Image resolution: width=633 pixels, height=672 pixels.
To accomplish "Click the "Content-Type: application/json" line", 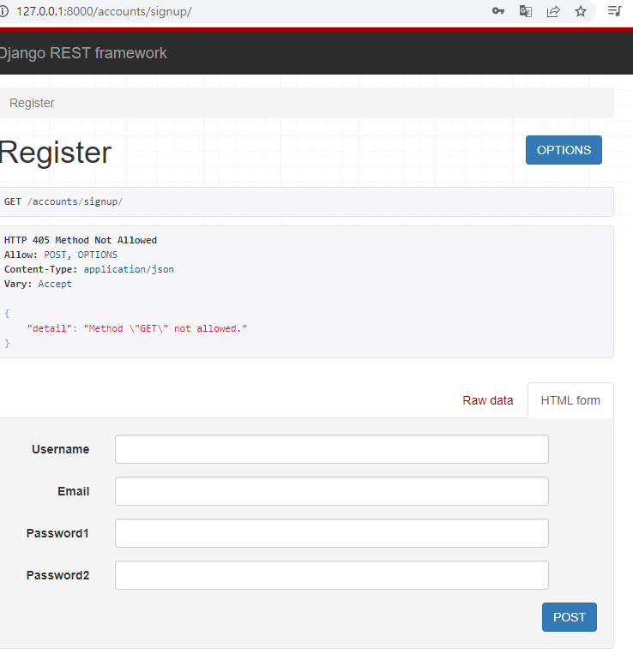I will point(89,269).
